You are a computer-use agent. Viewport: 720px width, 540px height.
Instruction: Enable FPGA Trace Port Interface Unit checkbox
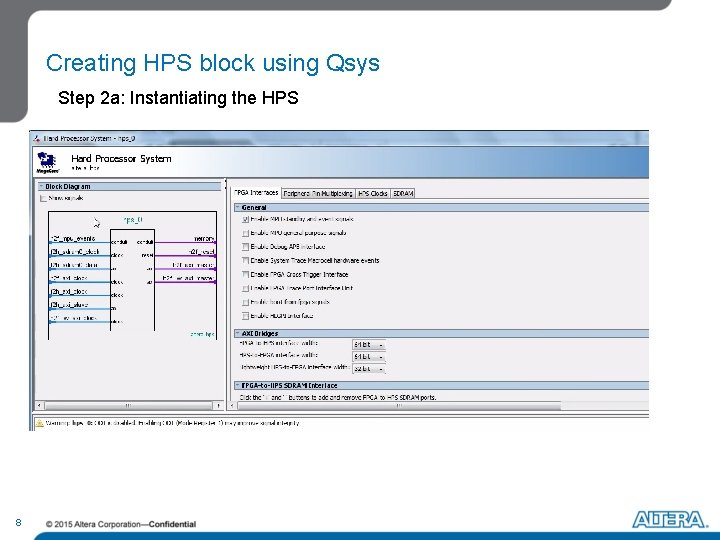pyautogui.click(x=246, y=288)
